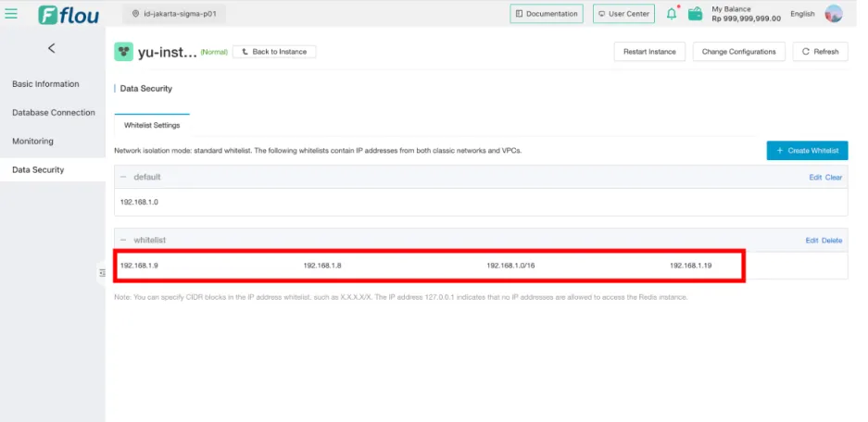The image size is (868, 422).
Task: Click Back to Instance
Action: 274,52
